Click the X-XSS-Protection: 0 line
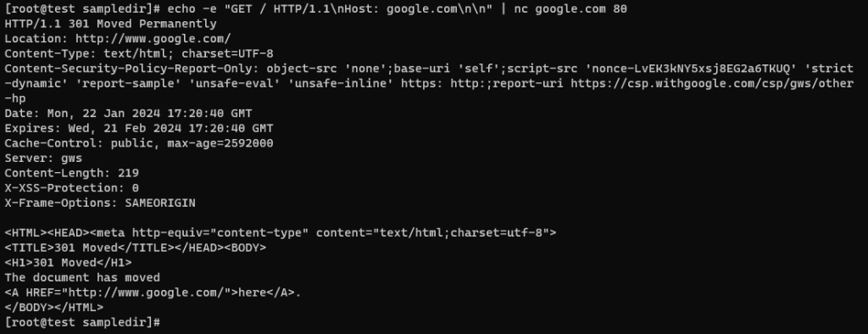 (71, 188)
